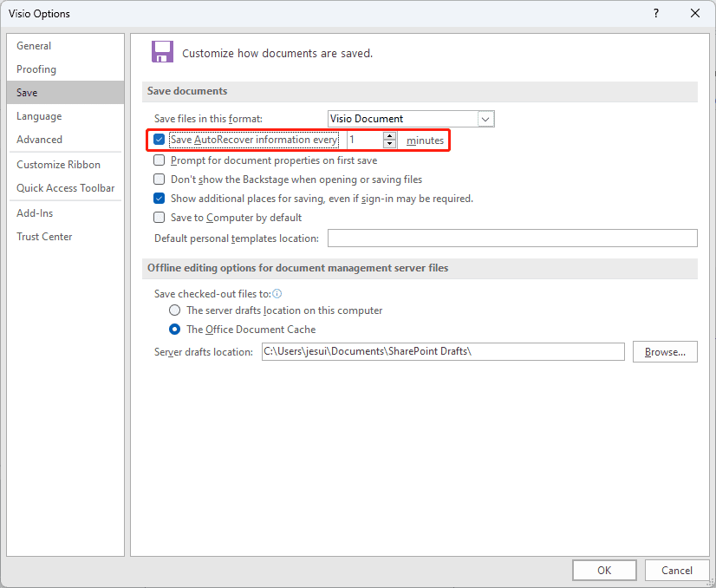This screenshot has height=588, width=716.
Task: Click the purple floppy disk save icon
Action: 162,52
